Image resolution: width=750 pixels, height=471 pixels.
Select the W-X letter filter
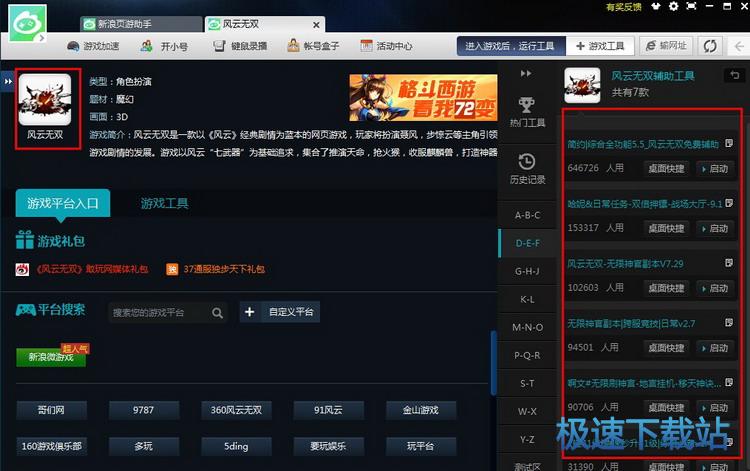pos(528,411)
